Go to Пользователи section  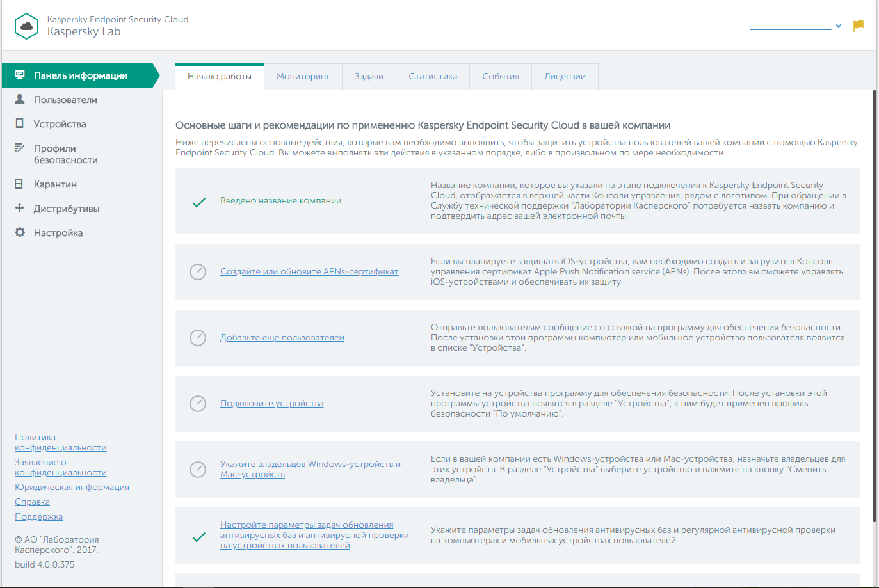click(x=65, y=100)
